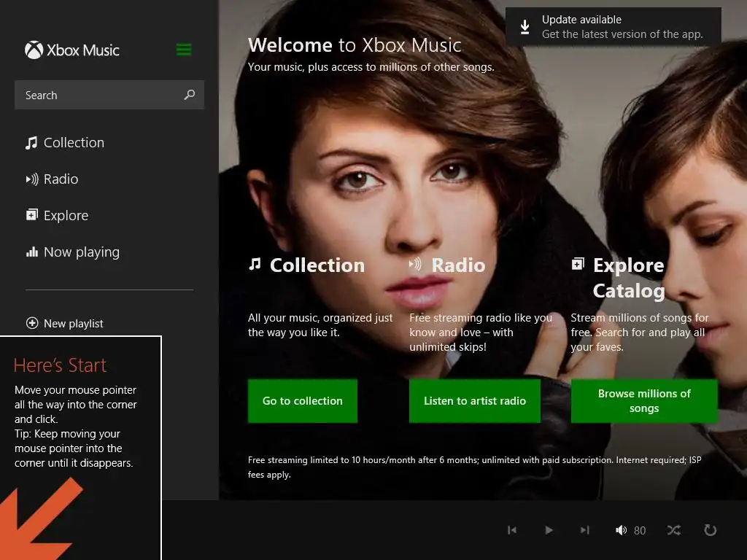Create a New playlist
The width and height of the screenshot is (747, 560).
click(x=65, y=323)
